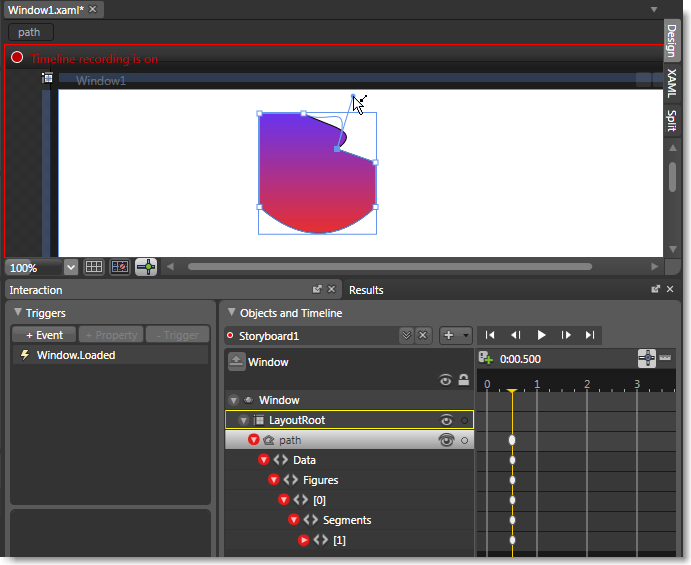Collapse Objects and Timeline section
The image size is (691, 565).
tap(231, 312)
